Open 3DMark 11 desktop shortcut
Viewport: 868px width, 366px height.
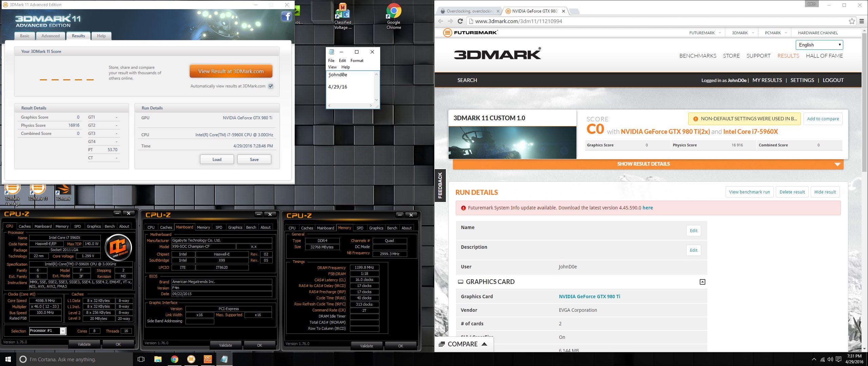pos(38,192)
